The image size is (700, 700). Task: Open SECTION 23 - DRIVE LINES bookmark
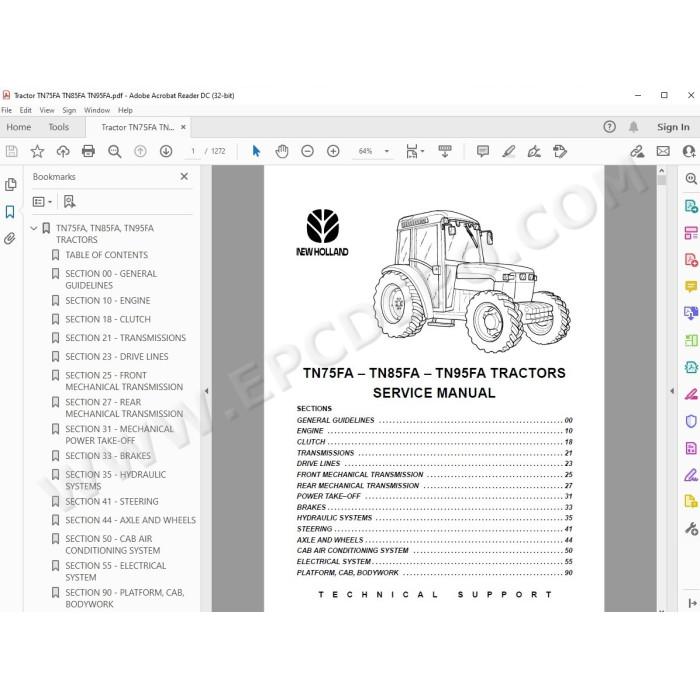pyautogui.click(x=117, y=357)
